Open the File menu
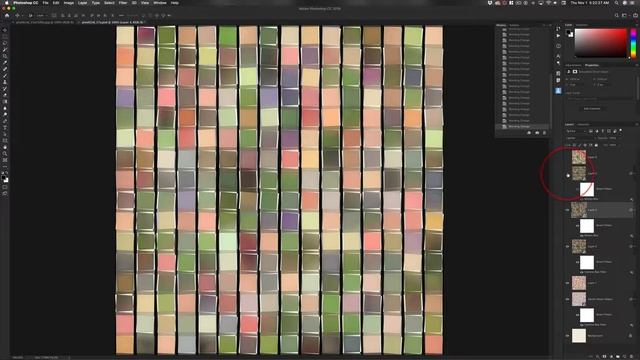The width and height of the screenshot is (640, 360). (45, 3)
